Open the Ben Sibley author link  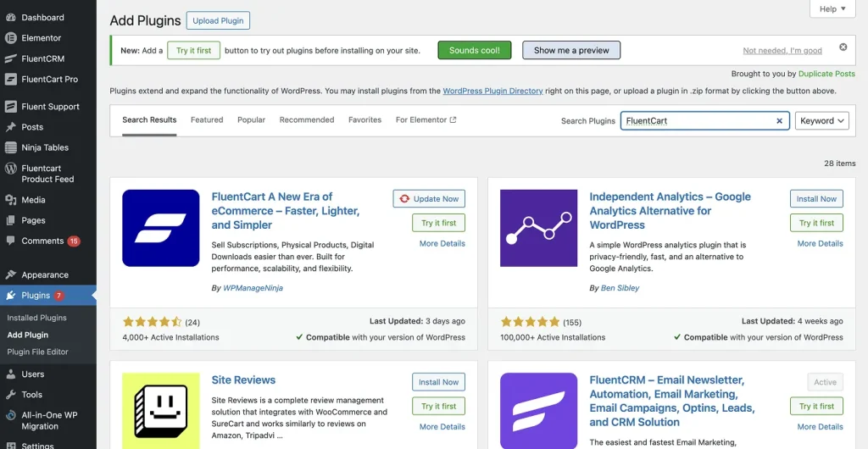pos(620,288)
